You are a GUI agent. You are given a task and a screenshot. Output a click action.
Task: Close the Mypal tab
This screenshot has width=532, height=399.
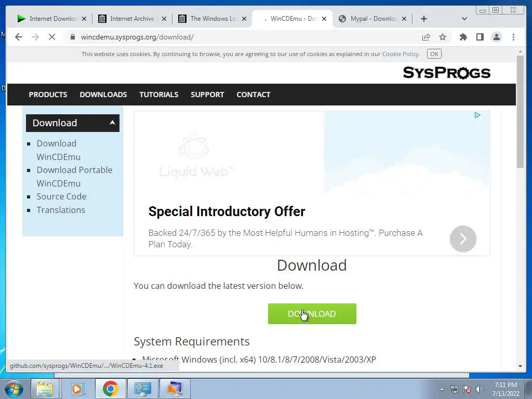pos(404,19)
